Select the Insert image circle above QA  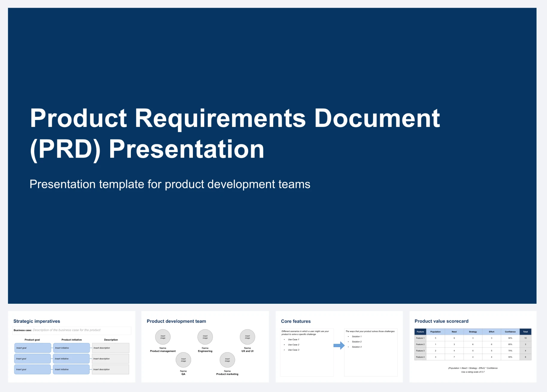(183, 360)
